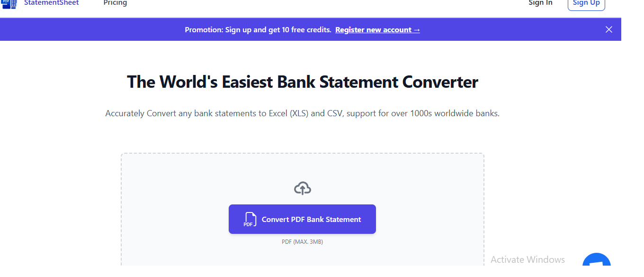Click the cloud upload icon above the button

click(x=302, y=187)
